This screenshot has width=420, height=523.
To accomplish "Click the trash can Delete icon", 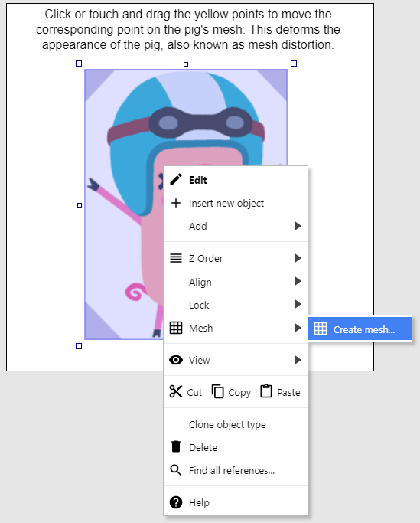I will click(x=176, y=446).
